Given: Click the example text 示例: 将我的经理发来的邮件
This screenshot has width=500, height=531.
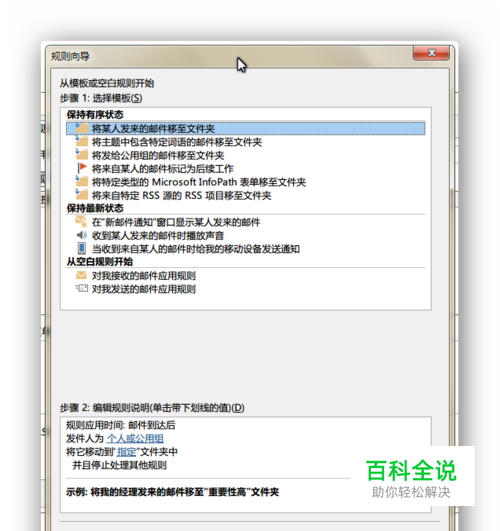Looking at the screenshot, I should pos(172,492).
